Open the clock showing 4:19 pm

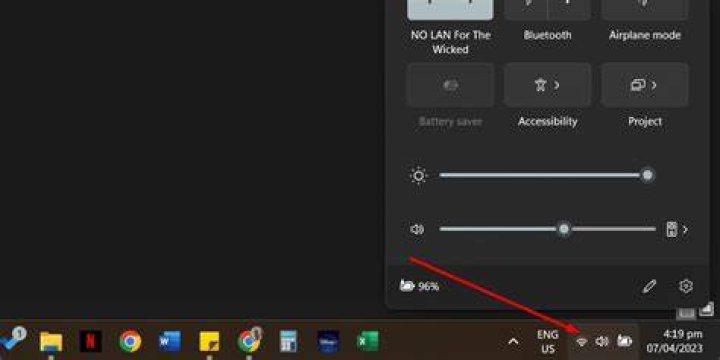coord(674,342)
